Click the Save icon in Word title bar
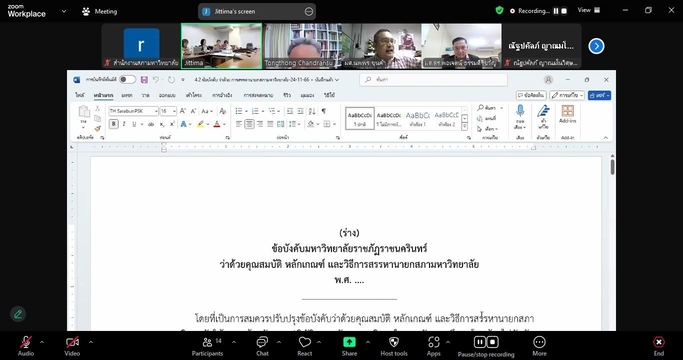Viewport: 683px width, 360px height. tap(144, 80)
